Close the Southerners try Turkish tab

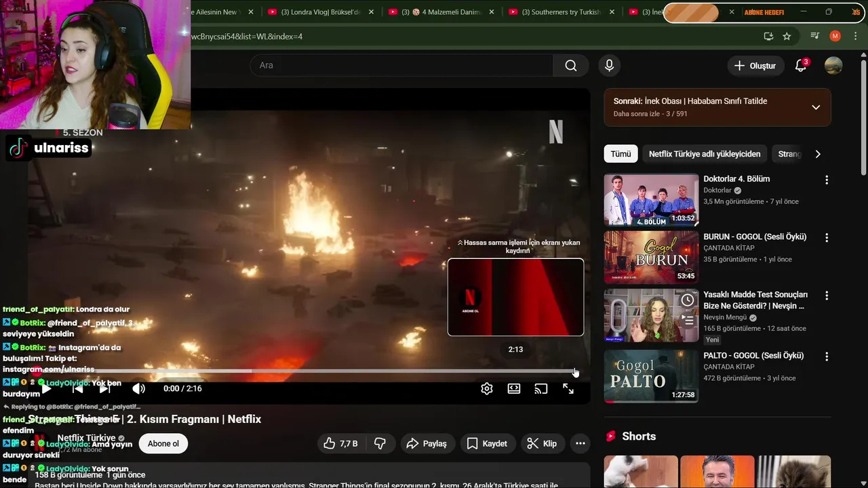[612, 12]
